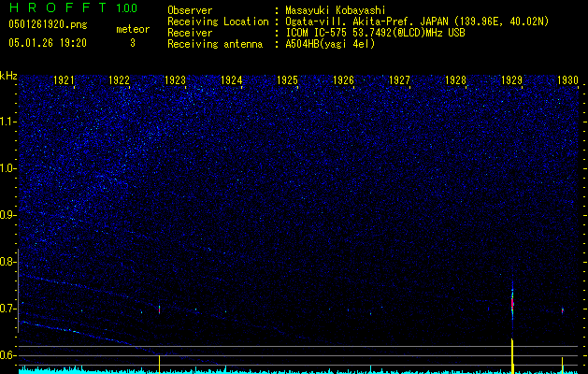Click the 1922 time marker
This screenshot has height=374, width=588.
coord(120,79)
